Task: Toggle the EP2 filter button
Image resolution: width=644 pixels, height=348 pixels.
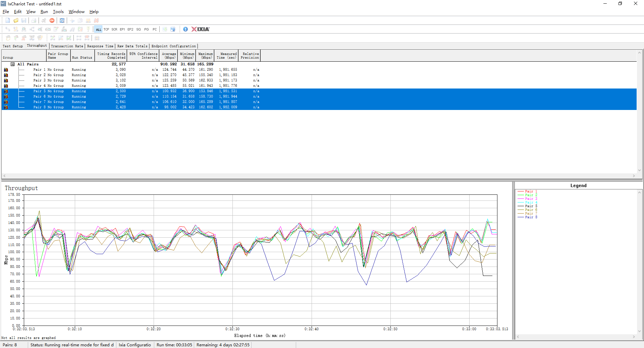Action: 130,29
